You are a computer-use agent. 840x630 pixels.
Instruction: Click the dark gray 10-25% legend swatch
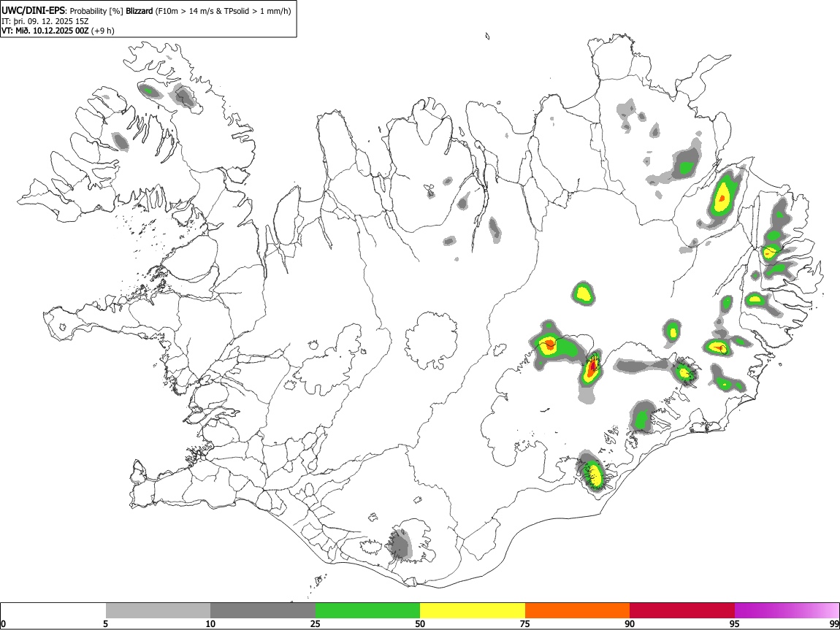coord(263,611)
